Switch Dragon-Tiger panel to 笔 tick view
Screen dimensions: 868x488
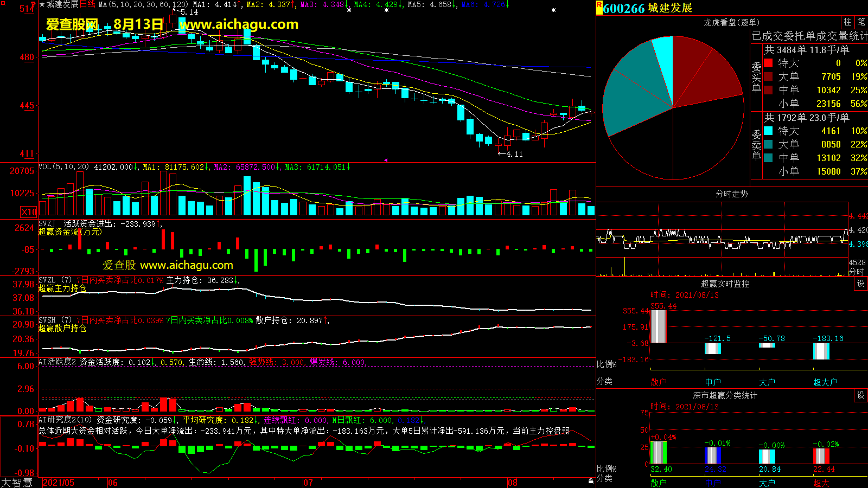point(861,22)
